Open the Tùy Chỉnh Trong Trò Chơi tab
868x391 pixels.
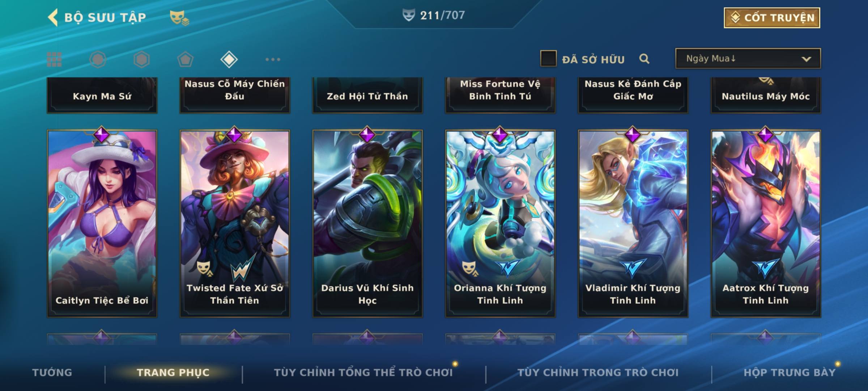pos(598,372)
